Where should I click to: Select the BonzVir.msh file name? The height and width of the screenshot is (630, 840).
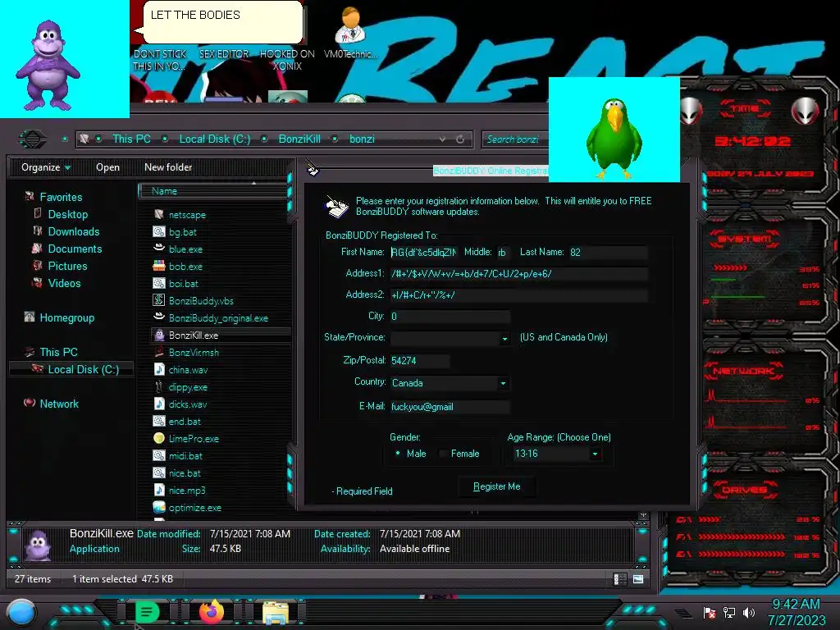coord(194,353)
